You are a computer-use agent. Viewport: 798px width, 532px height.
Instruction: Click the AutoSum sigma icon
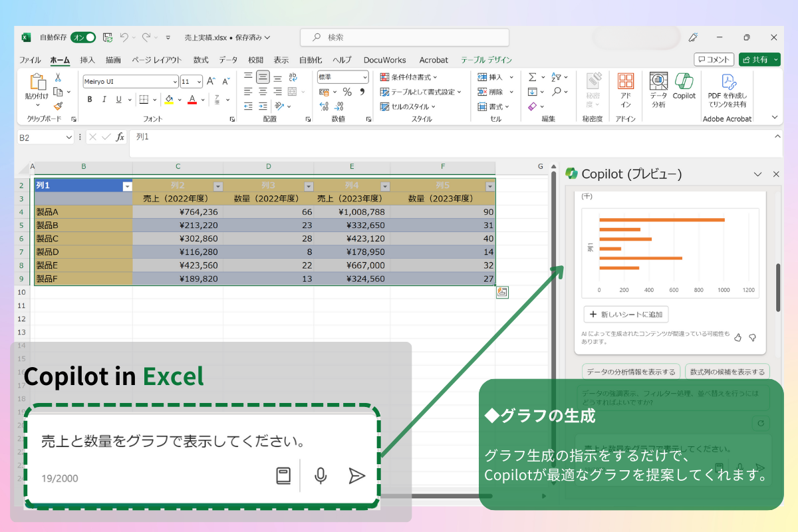(532, 77)
